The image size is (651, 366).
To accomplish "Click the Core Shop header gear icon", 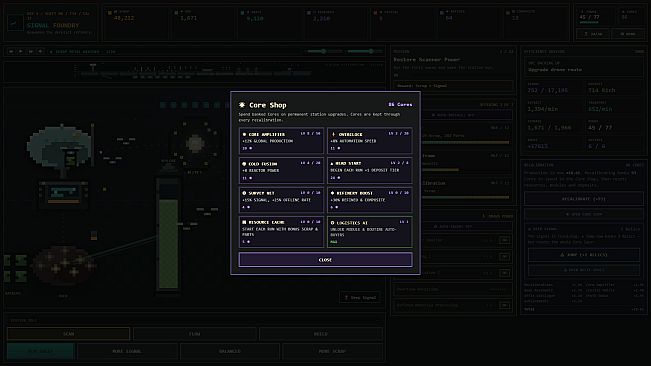I will pyautogui.click(x=242, y=105).
